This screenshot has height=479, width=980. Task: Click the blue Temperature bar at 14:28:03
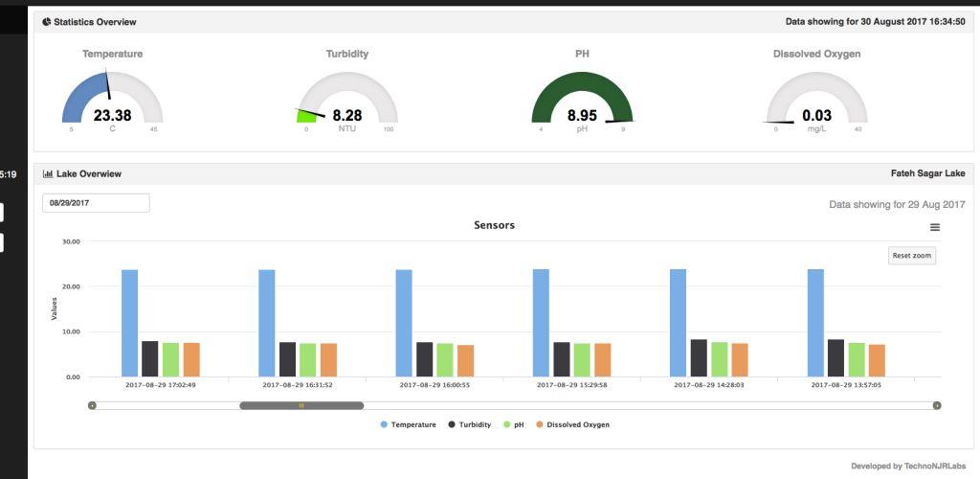678,323
